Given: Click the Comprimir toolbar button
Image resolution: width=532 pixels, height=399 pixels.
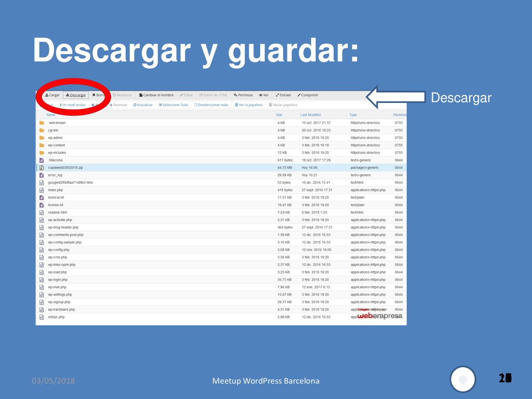Looking at the screenshot, I should (308, 96).
